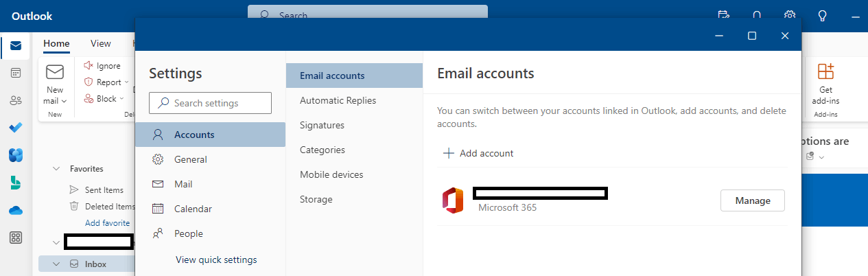This screenshot has width=868, height=276.
Task: Open the OneDrive cloud app icon
Action: 15,210
